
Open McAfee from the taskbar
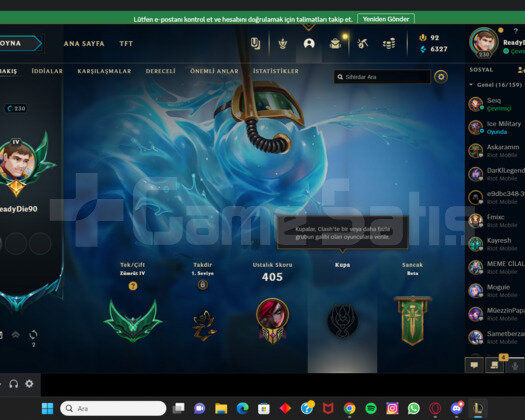click(328, 408)
